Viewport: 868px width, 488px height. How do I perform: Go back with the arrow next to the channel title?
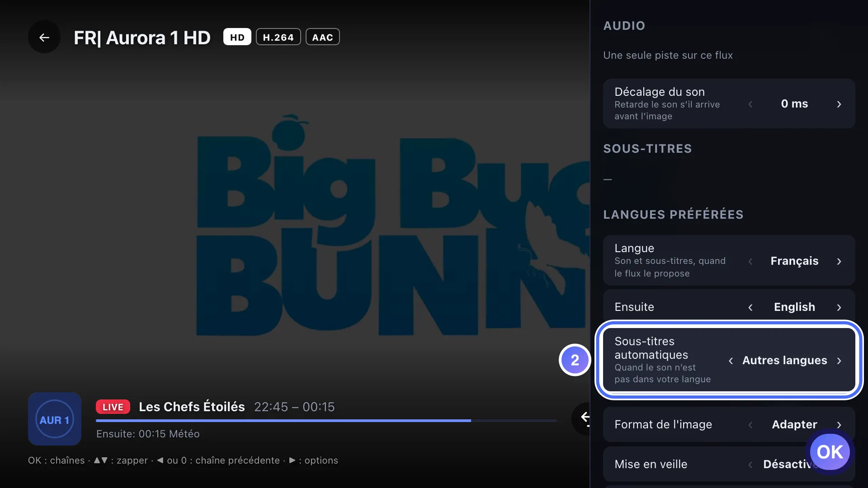[44, 38]
